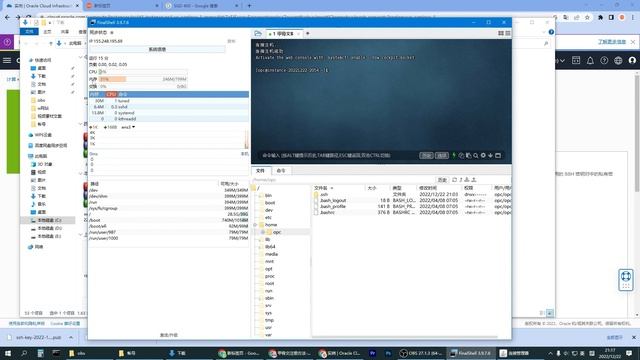Viewport: 640px width, 360px height.
Task: Select the .bashrc file row
Action: [x=412, y=213]
